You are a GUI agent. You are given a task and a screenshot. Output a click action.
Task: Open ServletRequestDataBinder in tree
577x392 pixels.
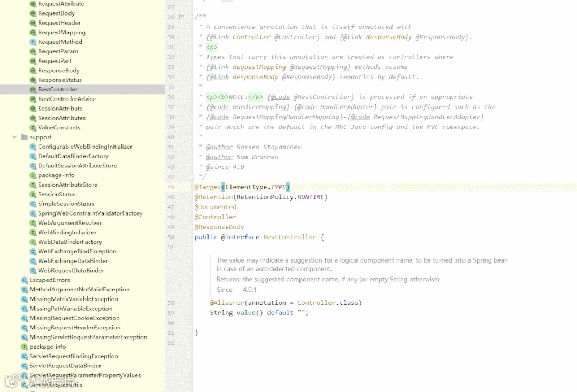[x=65, y=366]
